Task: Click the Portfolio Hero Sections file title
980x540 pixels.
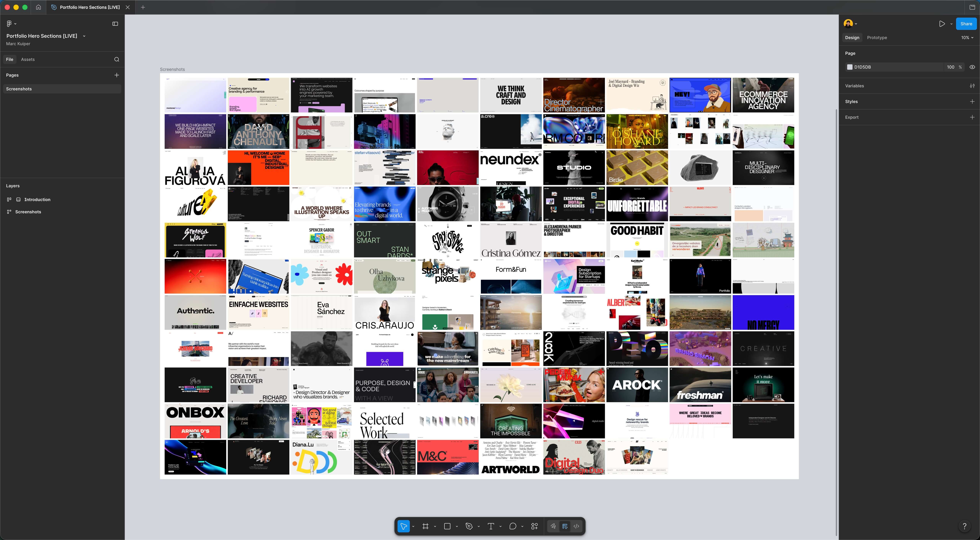Action: point(42,36)
